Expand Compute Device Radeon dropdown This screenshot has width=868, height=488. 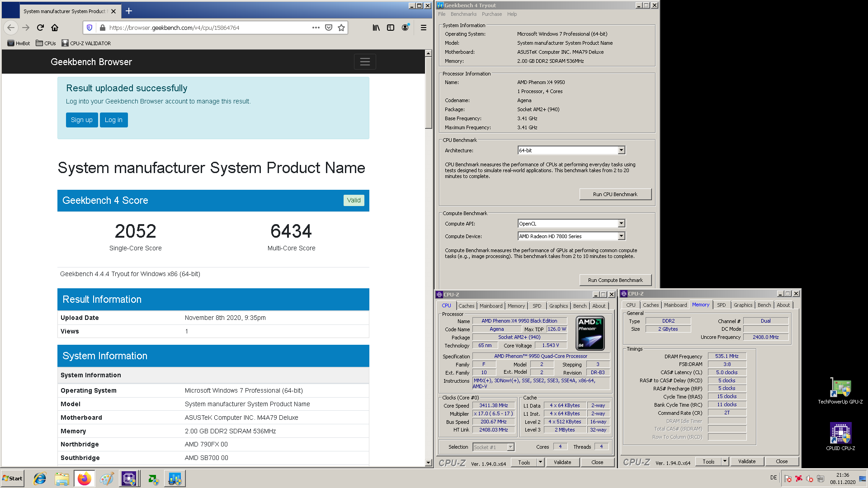621,236
